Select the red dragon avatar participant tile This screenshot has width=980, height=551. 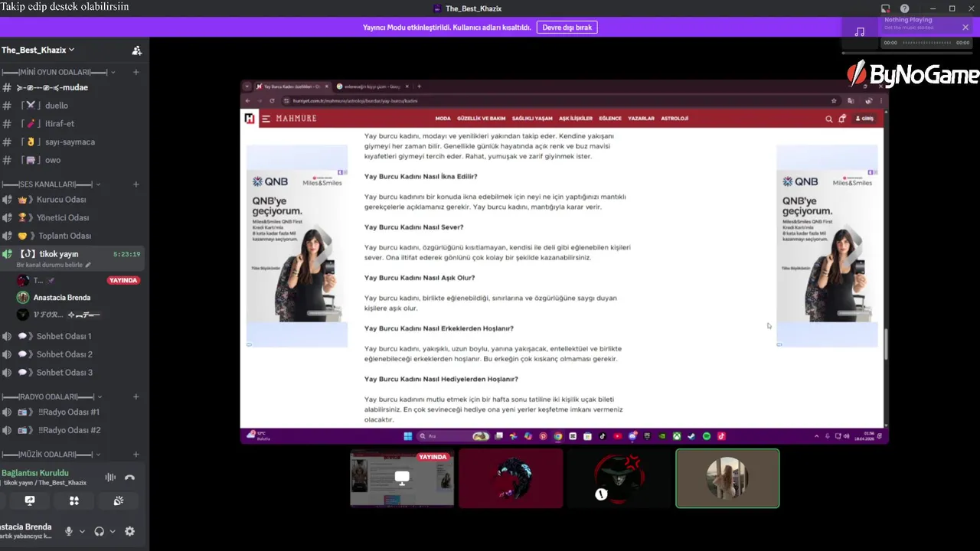pyautogui.click(x=511, y=478)
